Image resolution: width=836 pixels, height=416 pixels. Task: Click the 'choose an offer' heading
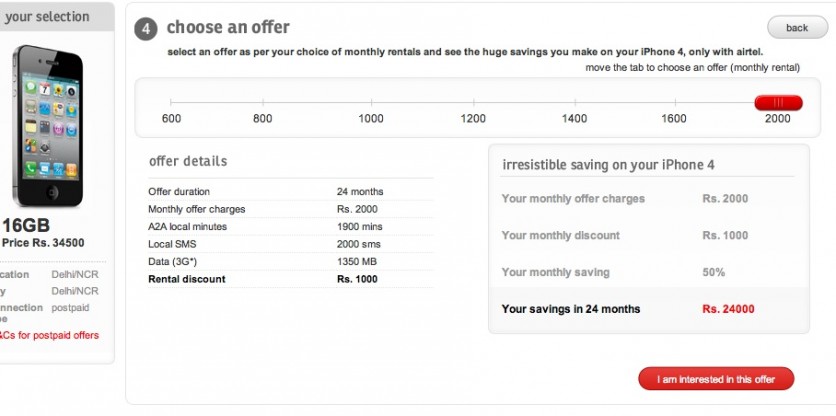pos(228,27)
